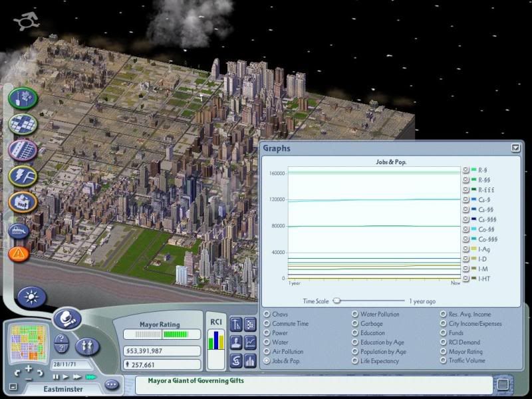Click the Time Scale slider handle

tap(336, 301)
